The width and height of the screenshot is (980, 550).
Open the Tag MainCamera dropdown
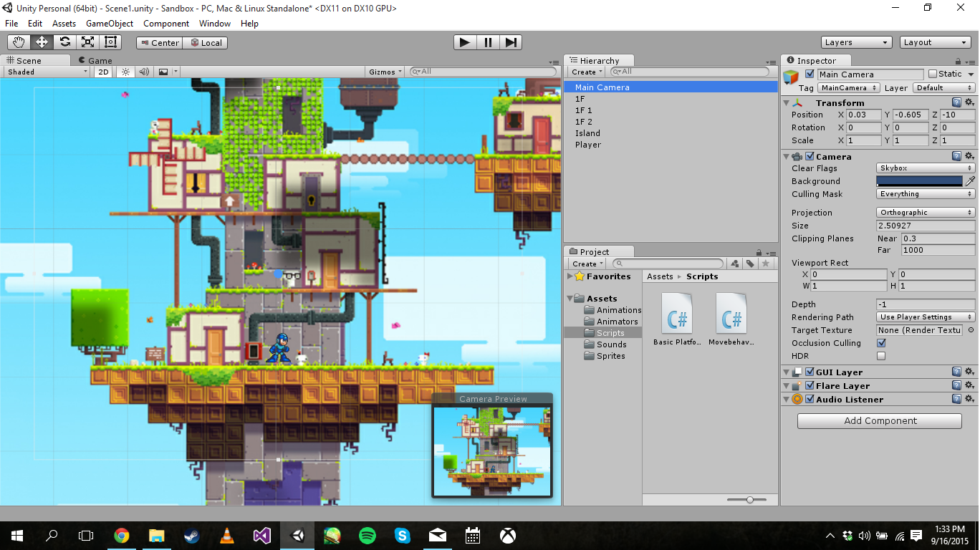850,87
